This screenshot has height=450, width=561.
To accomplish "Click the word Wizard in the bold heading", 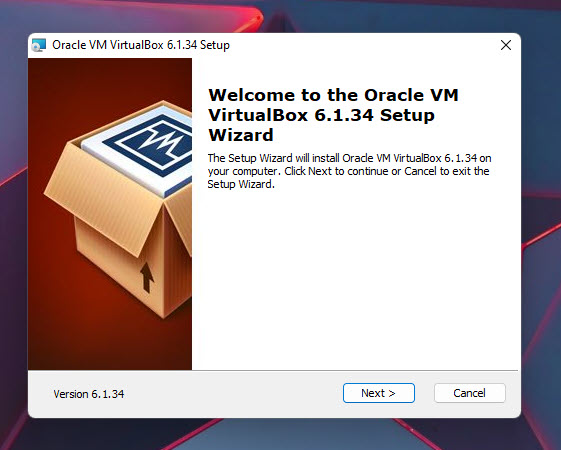I will (241, 135).
